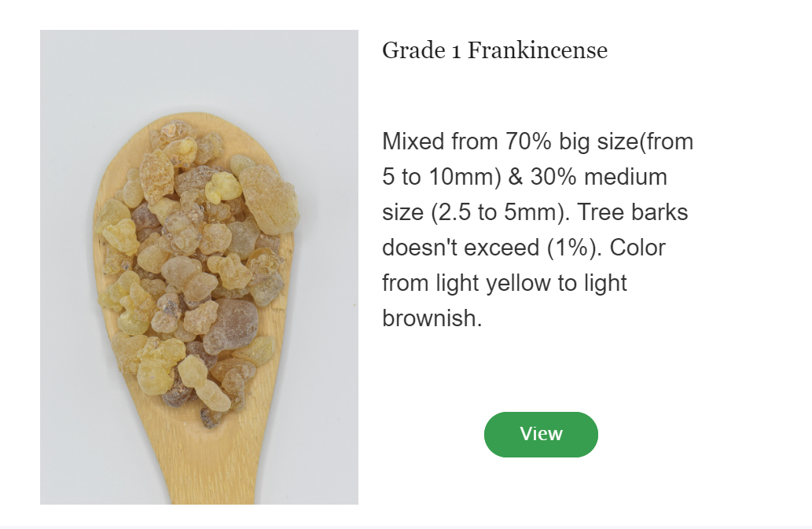Click the "Tree barks" phrase

[x=632, y=212]
